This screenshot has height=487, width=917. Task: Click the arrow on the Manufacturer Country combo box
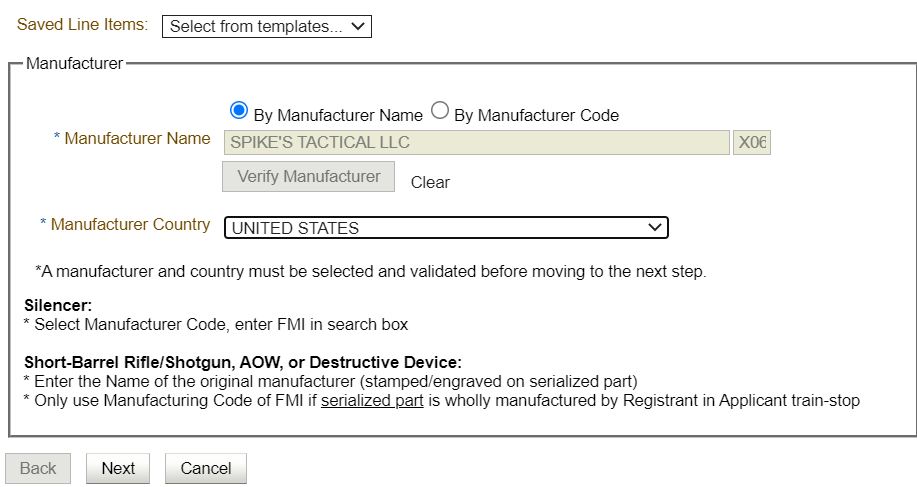655,227
